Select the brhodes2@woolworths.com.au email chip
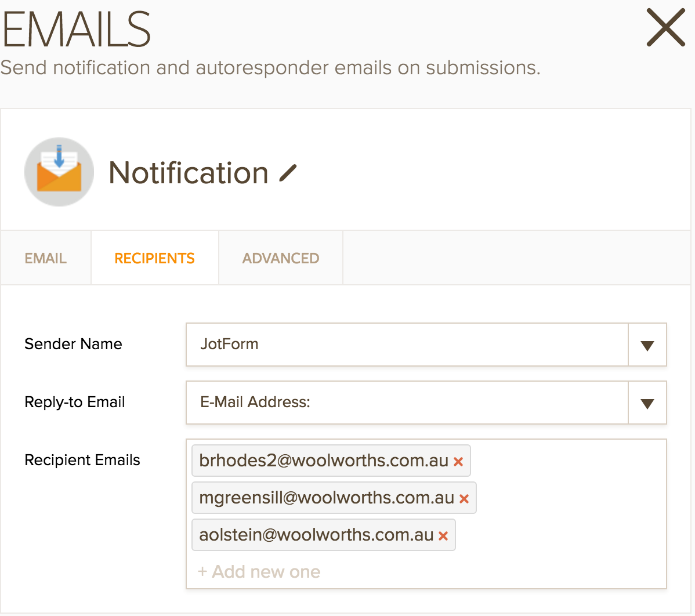The height and width of the screenshot is (616, 695). point(324,461)
